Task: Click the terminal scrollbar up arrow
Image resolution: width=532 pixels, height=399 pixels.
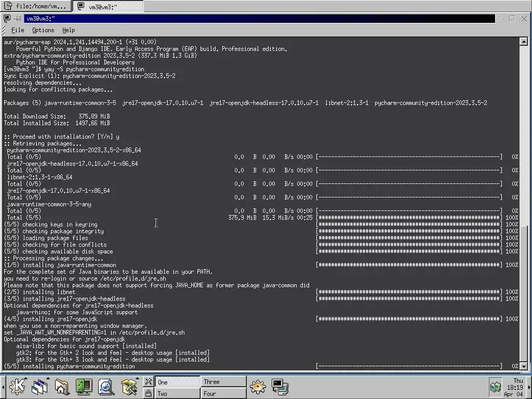Action: [x=524, y=42]
